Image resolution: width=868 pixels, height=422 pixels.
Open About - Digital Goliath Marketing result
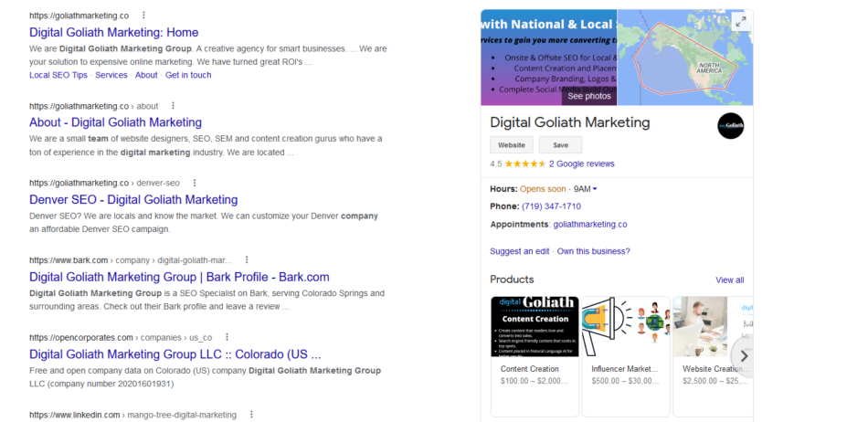pyautogui.click(x=115, y=122)
